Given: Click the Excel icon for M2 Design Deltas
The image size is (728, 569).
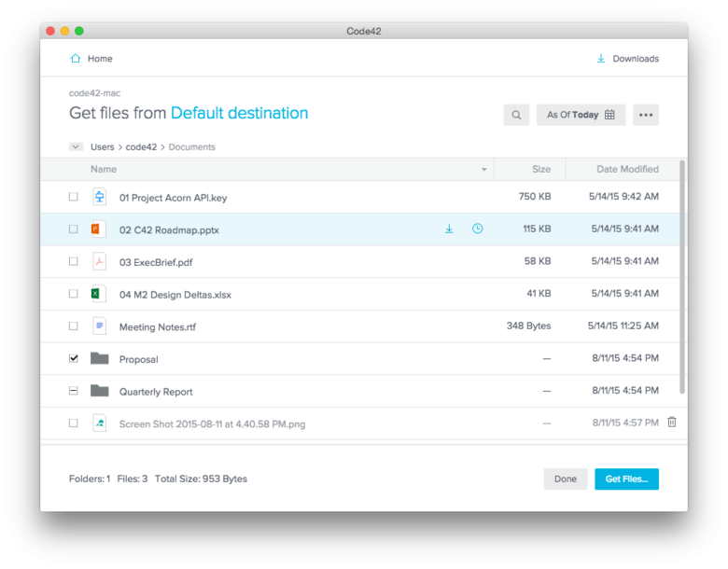Looking at the screenshot, I should point(98,294).
